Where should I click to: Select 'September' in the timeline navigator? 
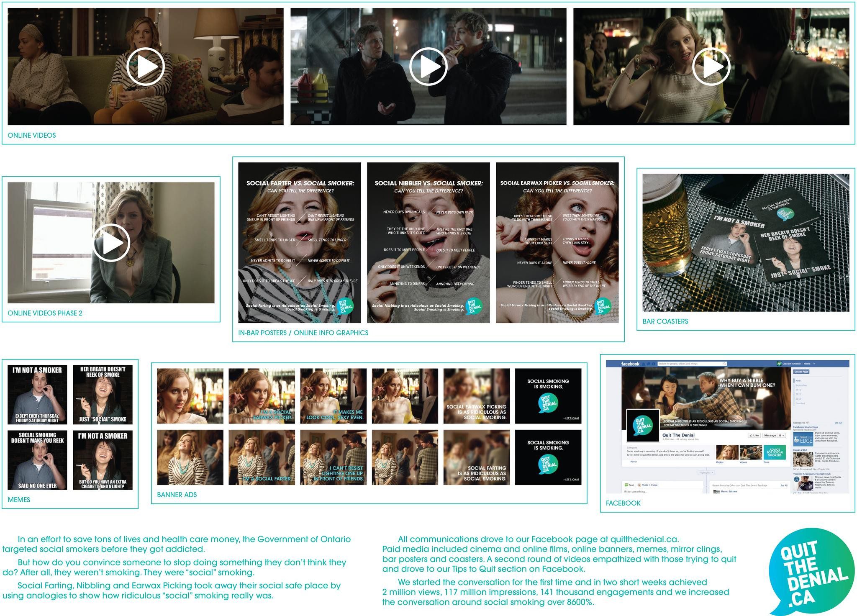click(x=801, y=385)
